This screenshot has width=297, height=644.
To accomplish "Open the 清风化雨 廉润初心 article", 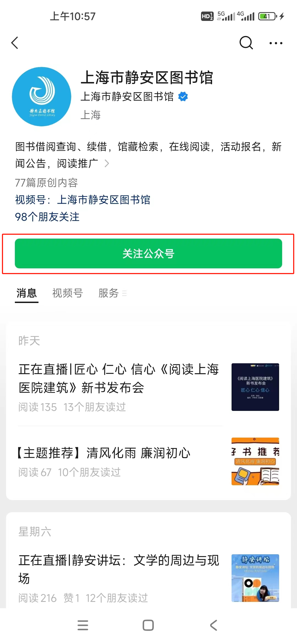I will pyautogui.click(x=104, y=453).
